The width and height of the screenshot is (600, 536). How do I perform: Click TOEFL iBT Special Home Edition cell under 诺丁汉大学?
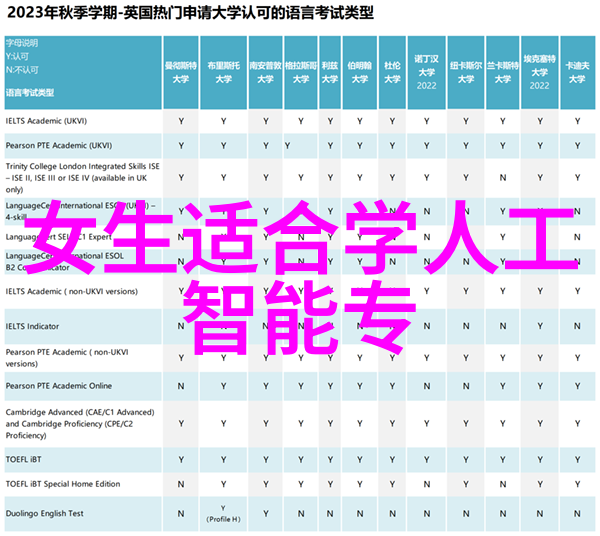(x=426, y=485)
